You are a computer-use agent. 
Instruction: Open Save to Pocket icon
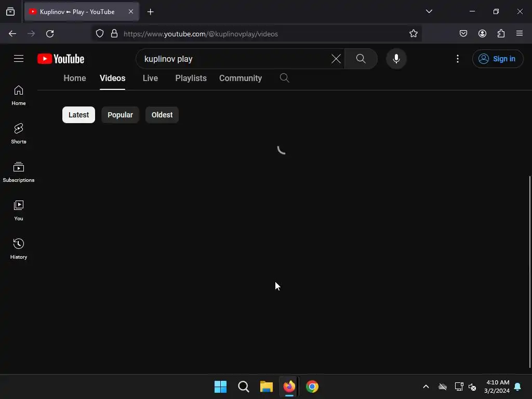point(463,34)
